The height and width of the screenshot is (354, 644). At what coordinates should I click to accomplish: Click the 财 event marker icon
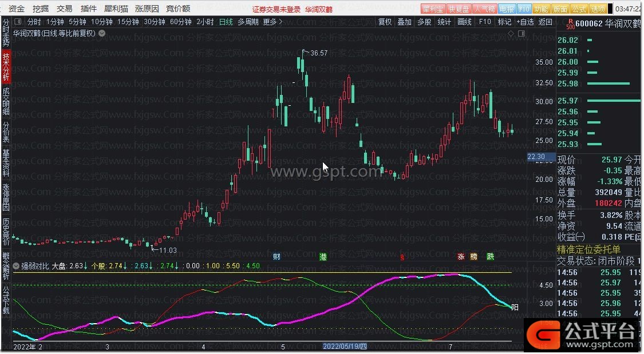tap(277, 257)
